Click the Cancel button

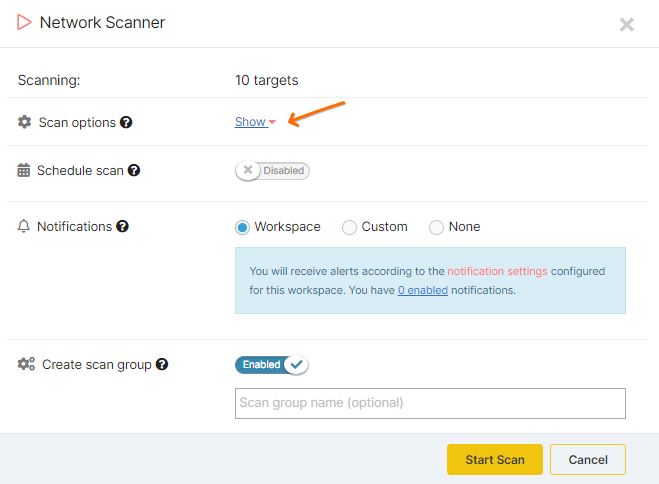588,460
